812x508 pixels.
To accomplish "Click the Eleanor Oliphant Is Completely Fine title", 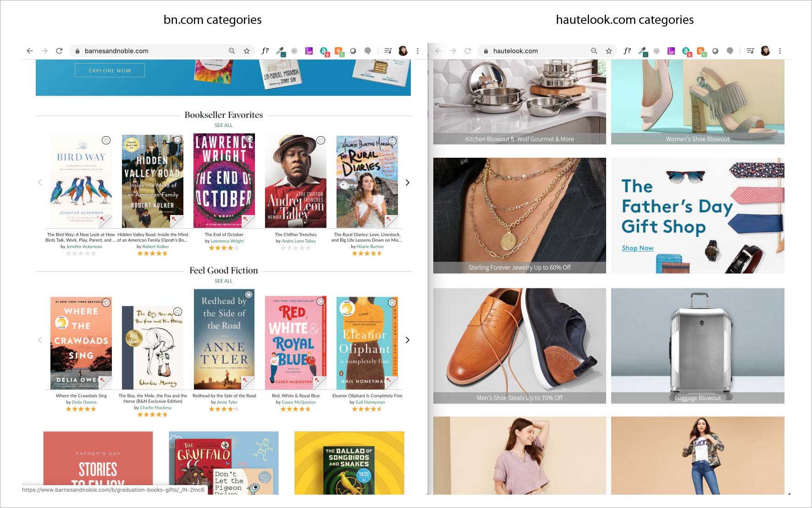I will 367,396.
